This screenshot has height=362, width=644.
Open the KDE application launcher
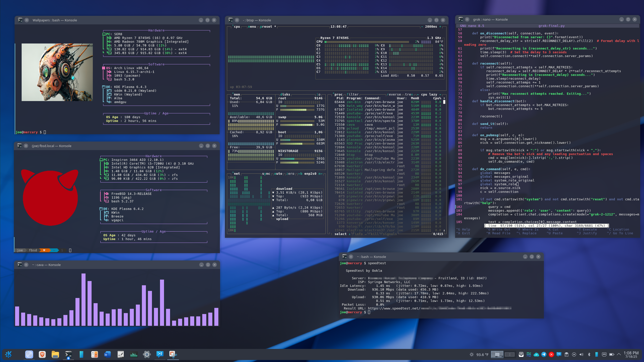pos(8,354)
